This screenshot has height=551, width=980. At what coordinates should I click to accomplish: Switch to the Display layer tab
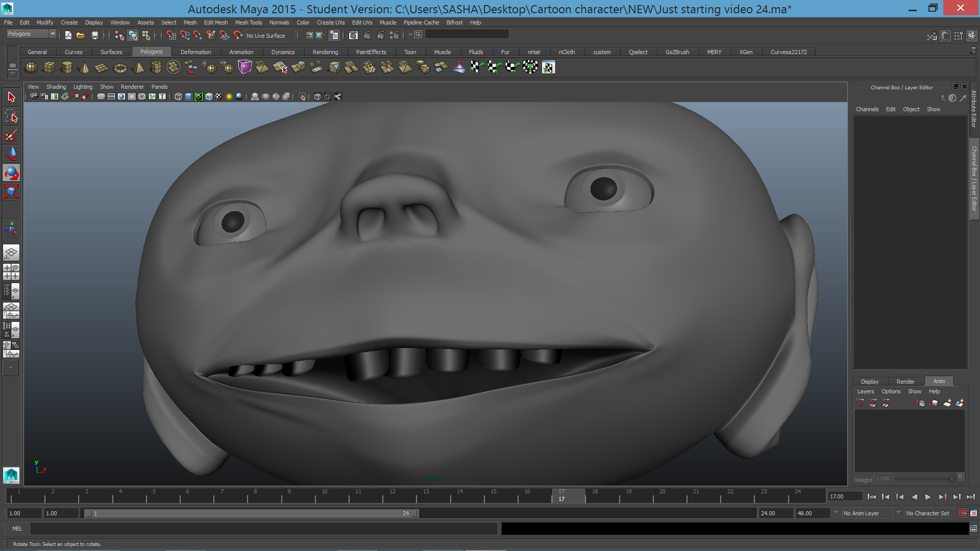coord(870,382)
